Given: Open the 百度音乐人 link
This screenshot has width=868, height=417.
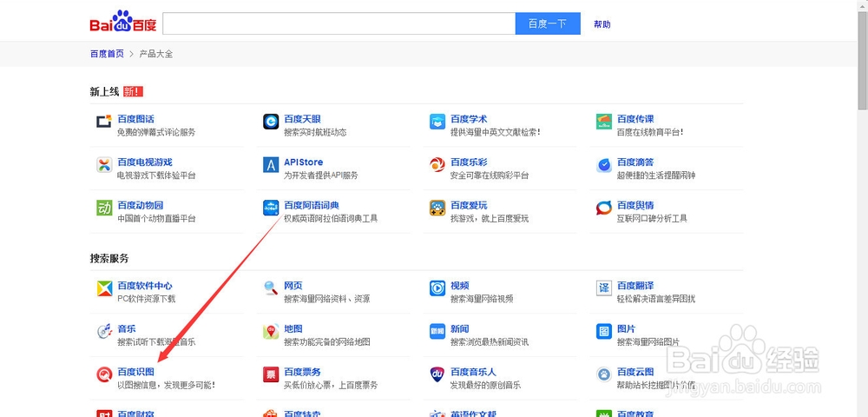Looking at the screenshot, I should click(x=473, y=372).
